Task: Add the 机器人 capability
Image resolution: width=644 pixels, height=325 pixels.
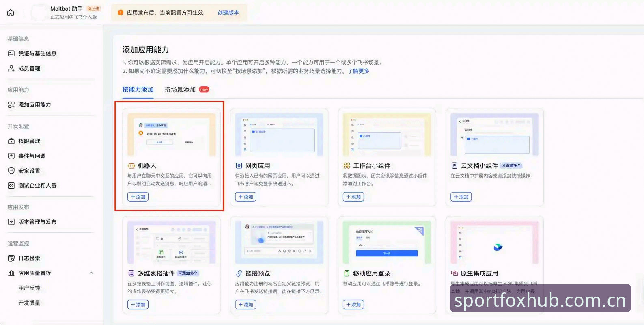Action: (138, 197)
